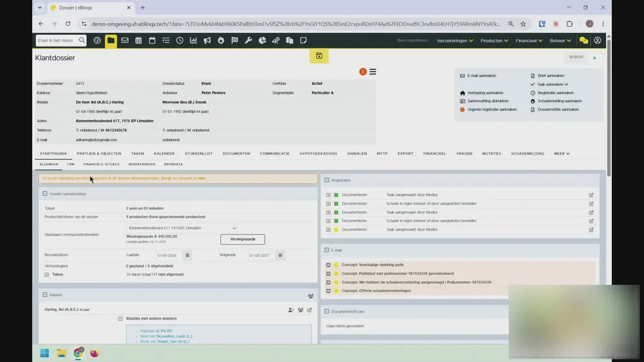Click the yellow save floppy disk button
This screenshot has height=362, width=644.
tap(319, 56)
